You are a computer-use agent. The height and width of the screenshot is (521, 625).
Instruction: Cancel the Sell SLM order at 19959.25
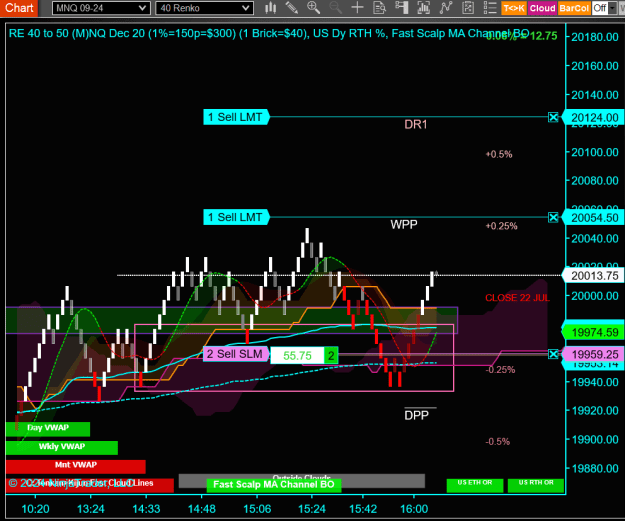[553, 354]
